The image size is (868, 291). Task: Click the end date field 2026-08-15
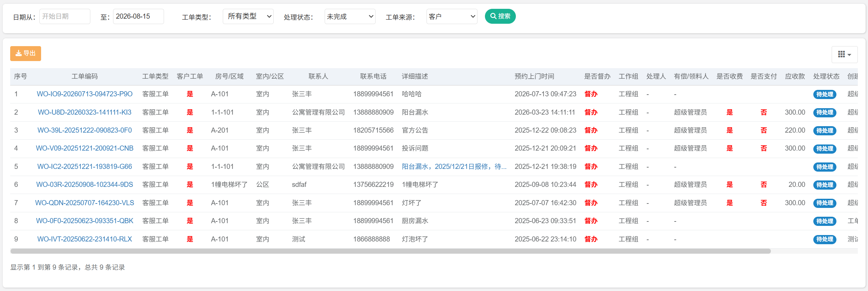(x=138, y=16)
